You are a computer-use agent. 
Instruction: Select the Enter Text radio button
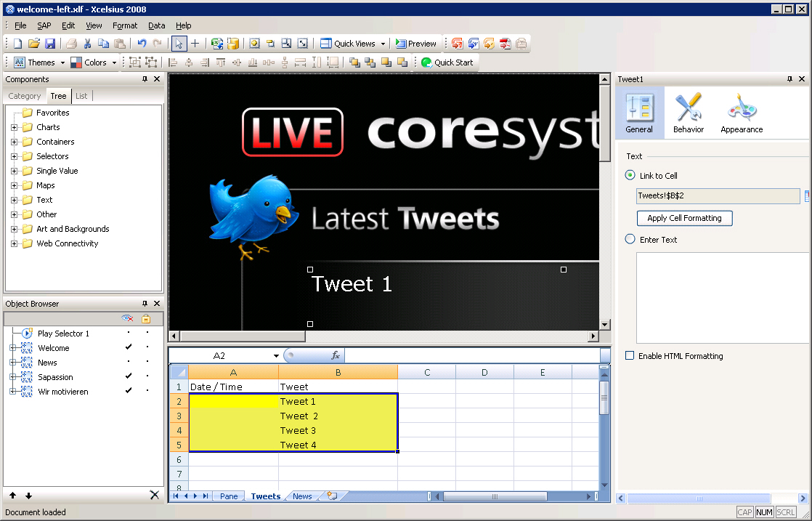coord(630,239)
